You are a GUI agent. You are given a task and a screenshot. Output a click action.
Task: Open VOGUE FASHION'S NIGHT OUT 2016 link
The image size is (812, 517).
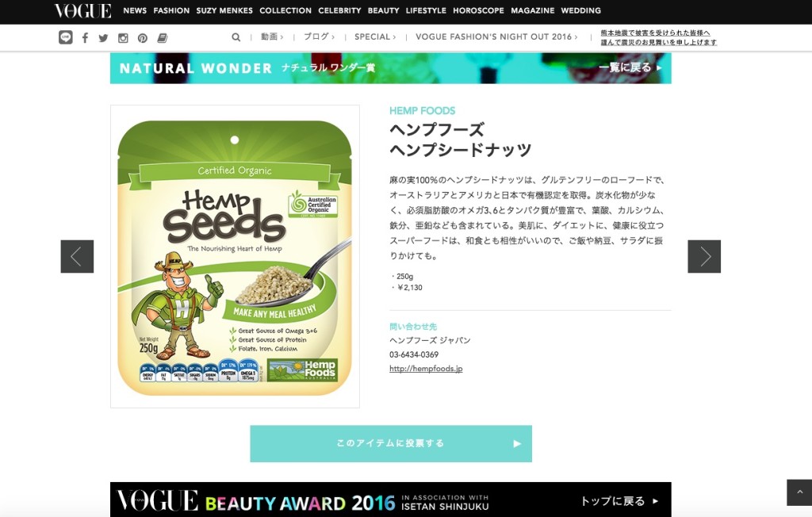click(496, 36)
